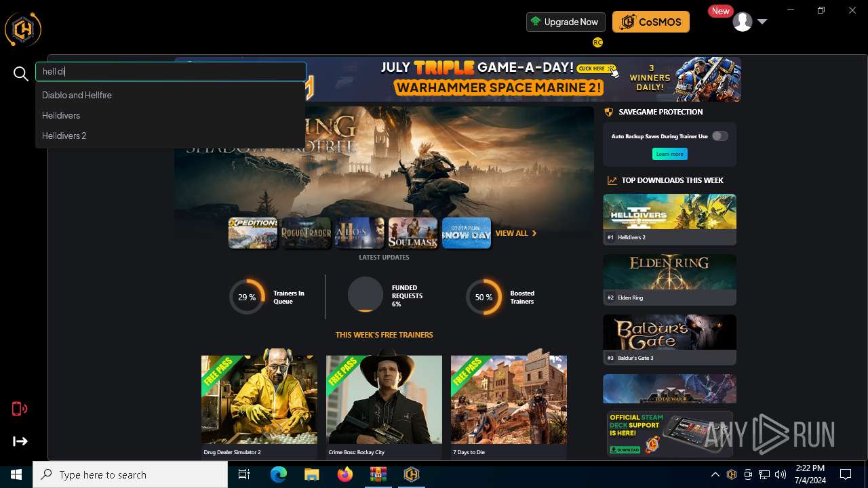Click the RC coin badge icon
The image size is (868, 488).
click(597, 42)
